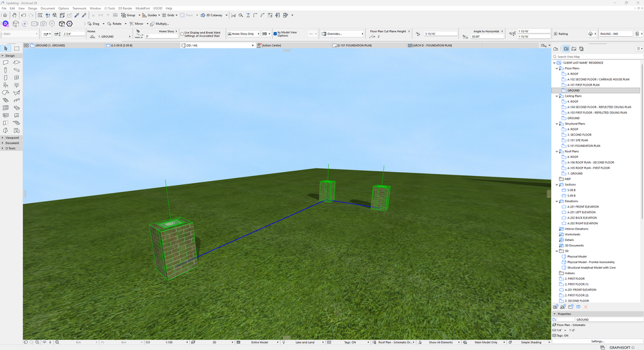Switch to the Action Center tab
644x350 pixels.
[x=293, y=45]
